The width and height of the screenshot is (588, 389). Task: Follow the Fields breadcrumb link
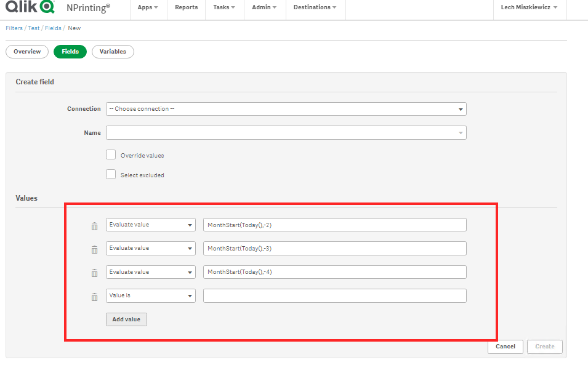pyautogui.click(x=53, y=28)
